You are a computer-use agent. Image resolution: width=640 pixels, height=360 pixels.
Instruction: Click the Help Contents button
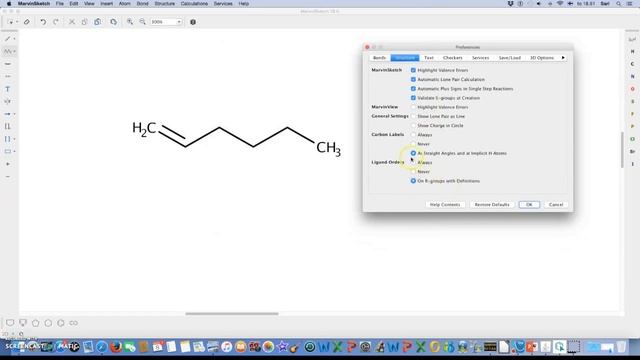[x=445, y=204]
